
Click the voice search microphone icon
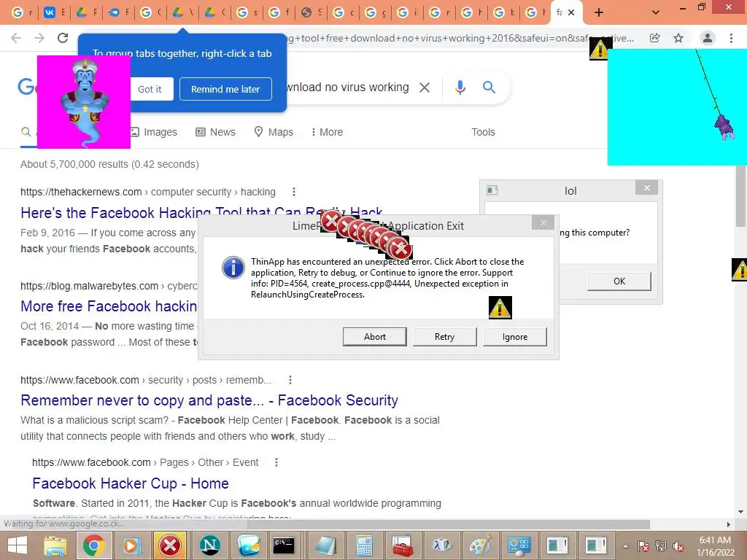point(460,87)
